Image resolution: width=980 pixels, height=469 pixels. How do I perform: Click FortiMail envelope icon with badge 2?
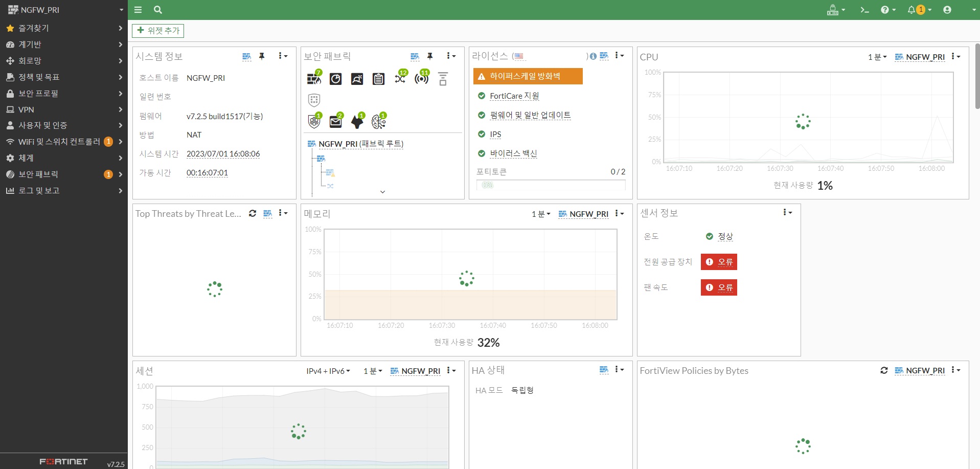point(336,121)
